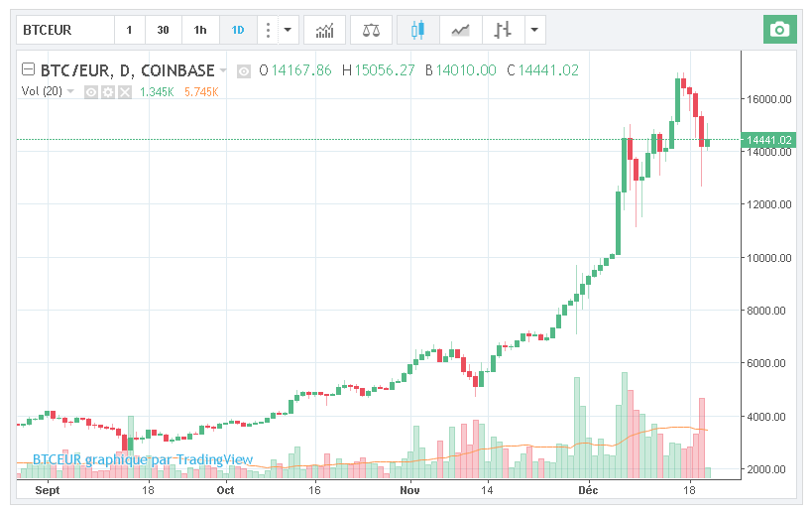This screenshot has height=511, width=812.
Task: Select the 1D timeframe button
Action: pyautogui.click(x=238, y=30)
